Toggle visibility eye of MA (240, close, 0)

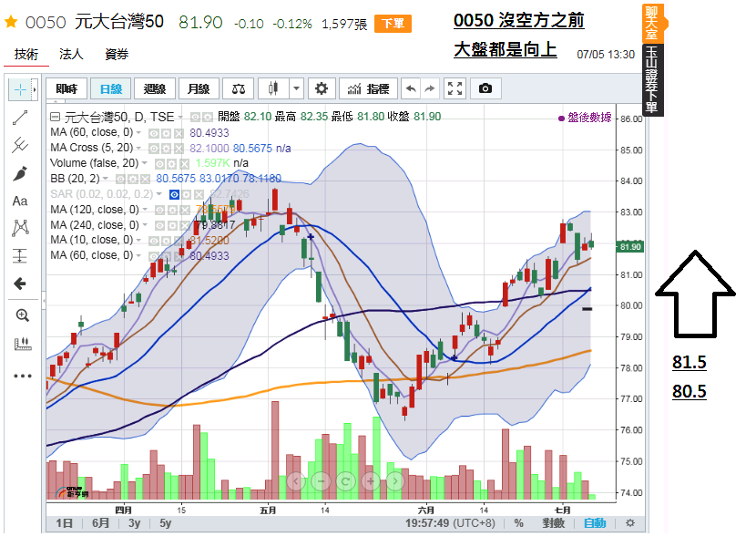(159, 225)
